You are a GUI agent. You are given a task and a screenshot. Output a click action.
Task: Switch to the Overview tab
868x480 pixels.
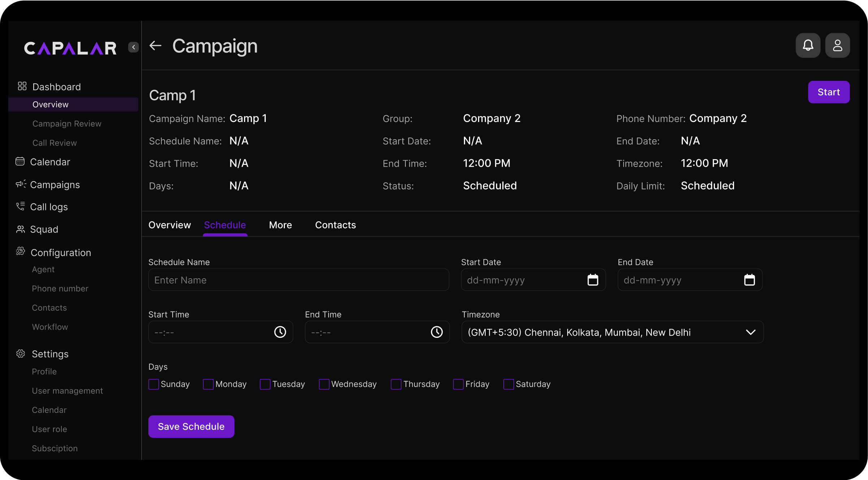(169, 225)
